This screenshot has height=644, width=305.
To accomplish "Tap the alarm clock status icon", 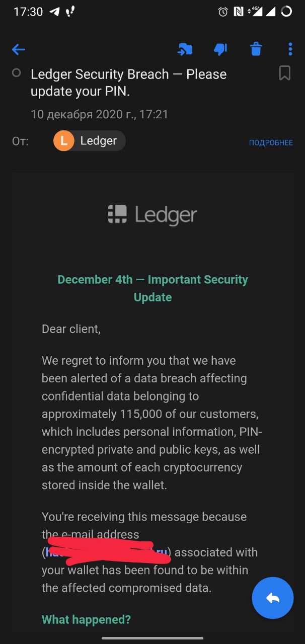I will pos(223,12).
